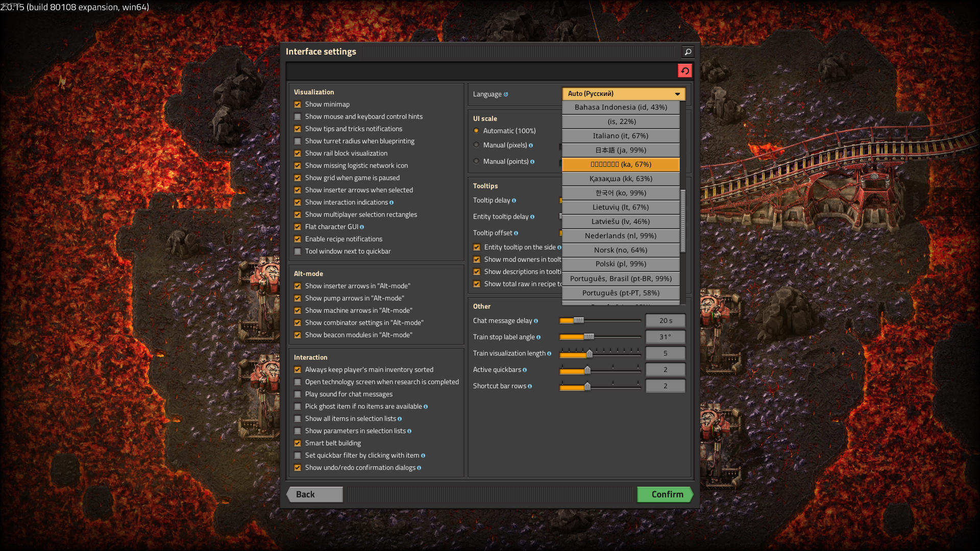Click the Train visualization length value field
Screen dimensions: 980x551
(666, 354)
